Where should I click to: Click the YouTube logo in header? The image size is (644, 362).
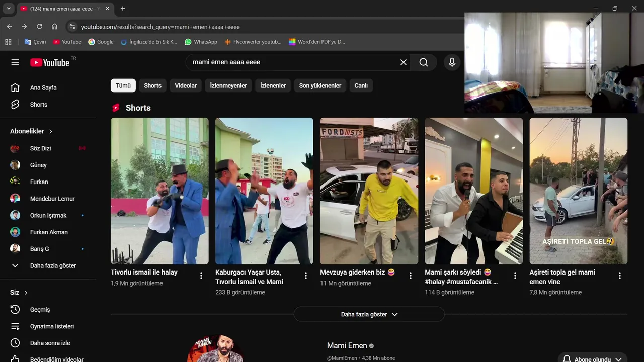(50, 62)
